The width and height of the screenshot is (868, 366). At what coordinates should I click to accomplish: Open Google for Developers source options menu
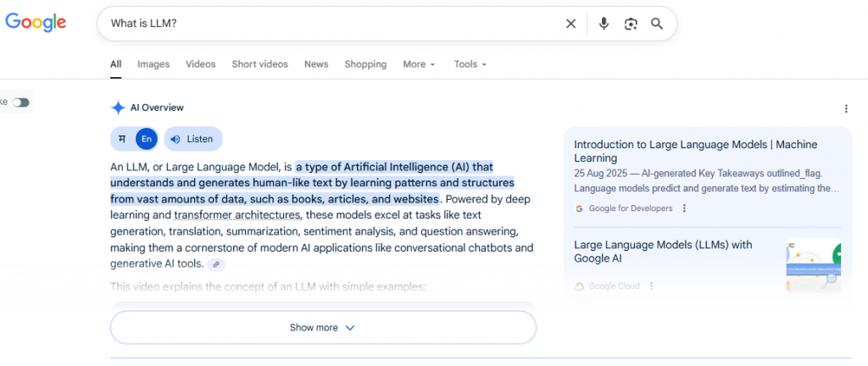(x=685, y=208)
